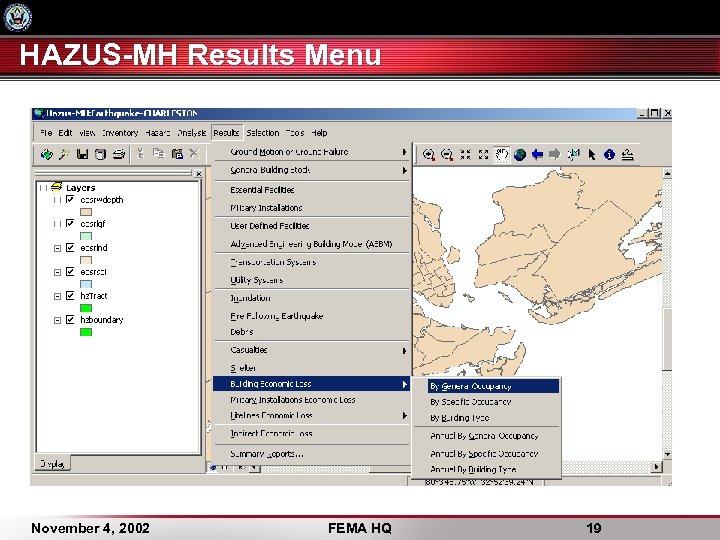The width and height of the screenshot is (720, 540).
Task: Click the light blue swatch under eqsrsol
Action: point(86,284)
